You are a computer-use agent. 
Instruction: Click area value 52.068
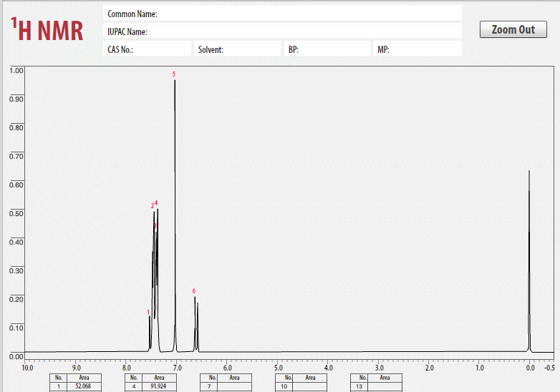[83, 386]
